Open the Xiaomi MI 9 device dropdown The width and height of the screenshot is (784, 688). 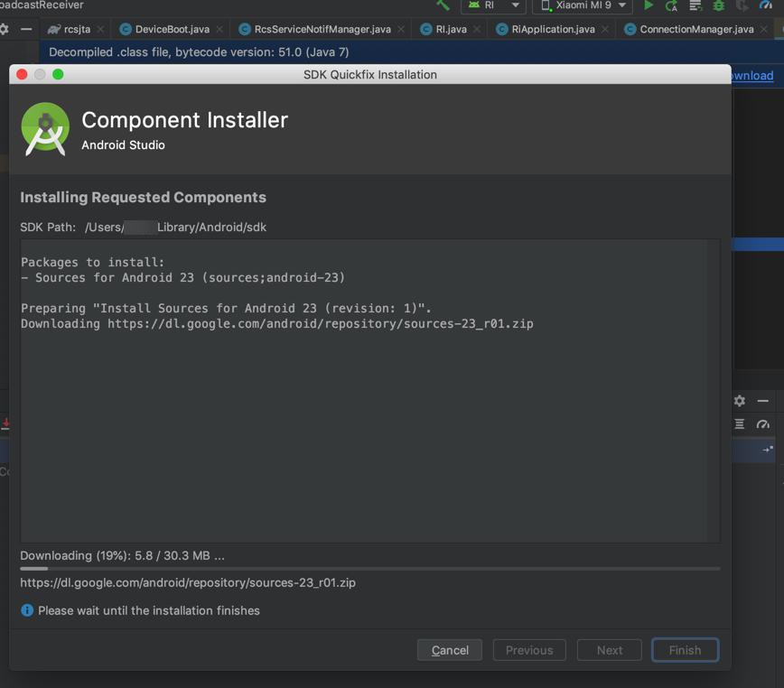pyautogui.click(x=583, y=5)
